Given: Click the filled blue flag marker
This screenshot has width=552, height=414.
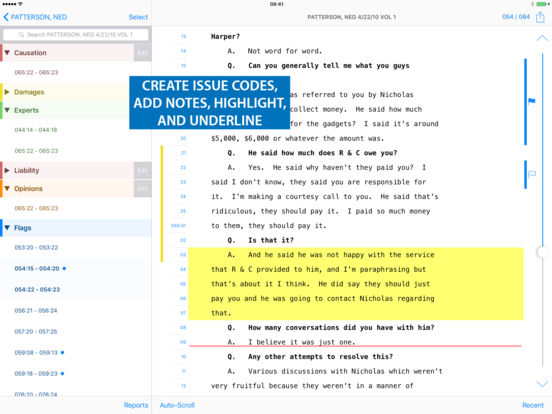Looking at the screenshot, I should tap(532, 101).
